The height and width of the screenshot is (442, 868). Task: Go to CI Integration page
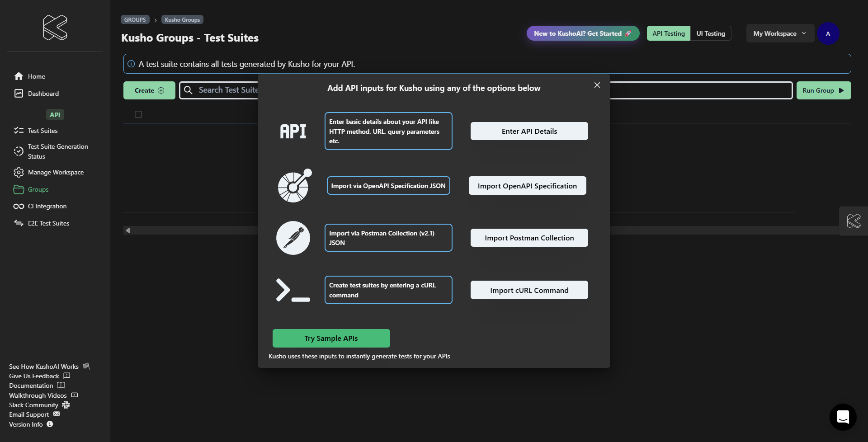pos(47,206)
